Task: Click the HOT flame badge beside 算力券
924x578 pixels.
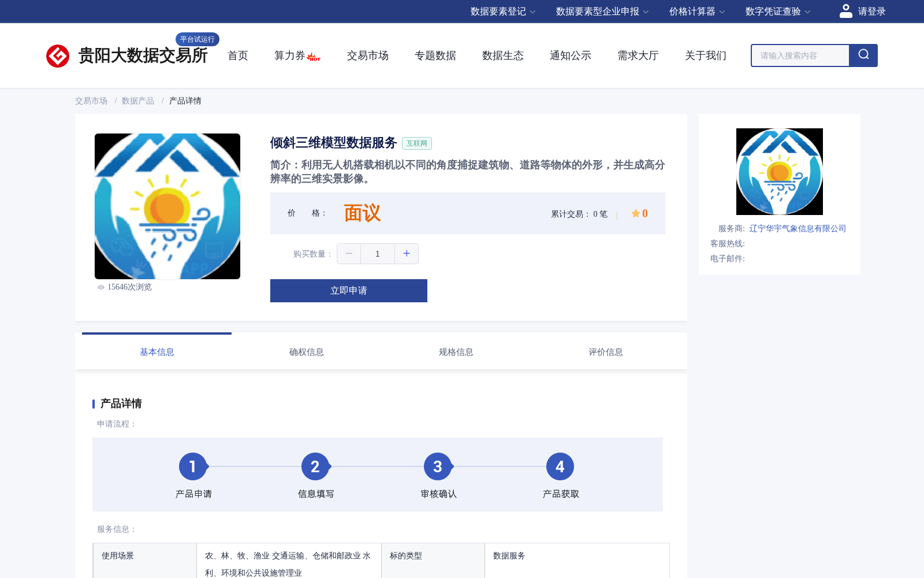Action: 314,57
